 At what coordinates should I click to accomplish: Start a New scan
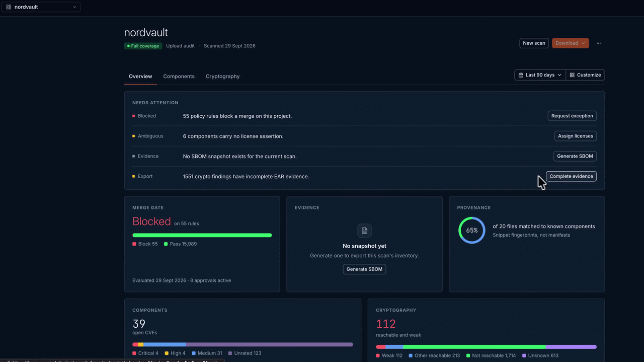[x=534, y=43]
